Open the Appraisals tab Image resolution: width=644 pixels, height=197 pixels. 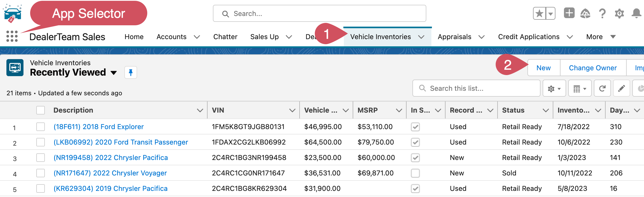point(454,37)
